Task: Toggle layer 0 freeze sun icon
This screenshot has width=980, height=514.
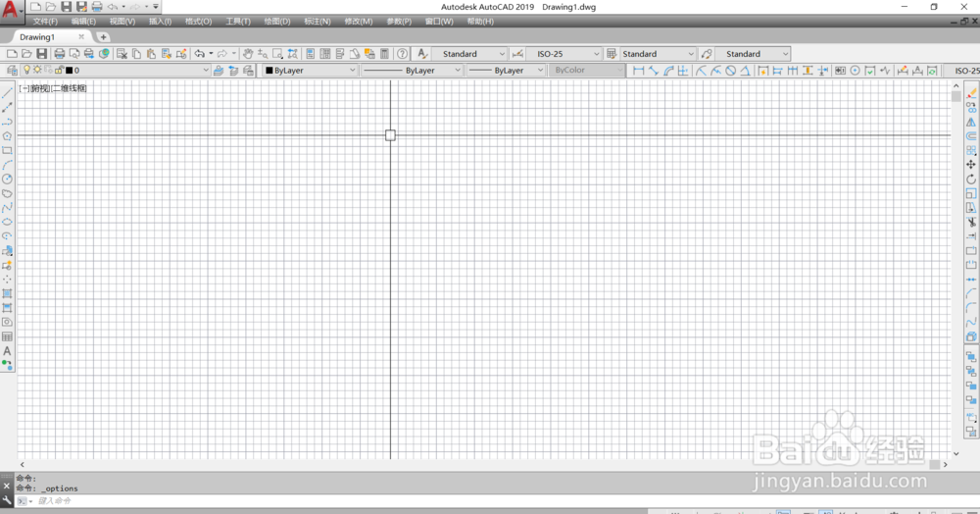Action: tap(37, 70)
